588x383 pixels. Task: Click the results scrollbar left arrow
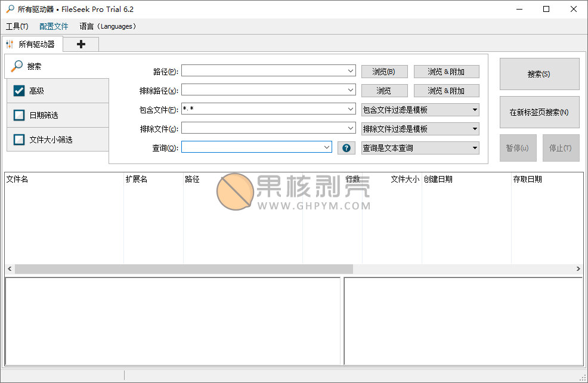(x=10, y=268)
